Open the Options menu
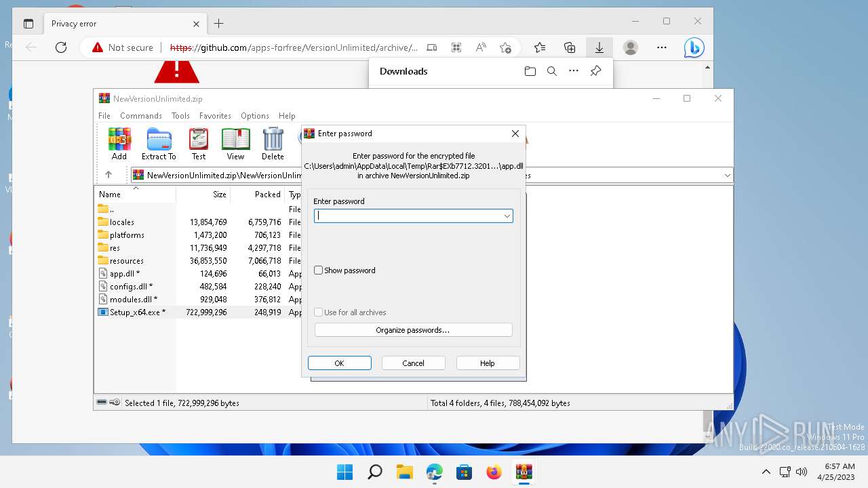 point(255,116)
